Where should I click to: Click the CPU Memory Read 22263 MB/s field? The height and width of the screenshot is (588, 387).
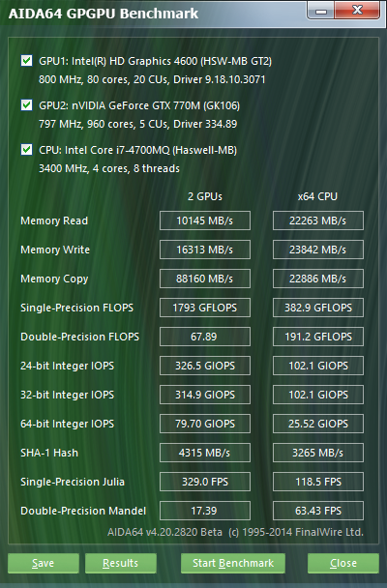[318, 220]
